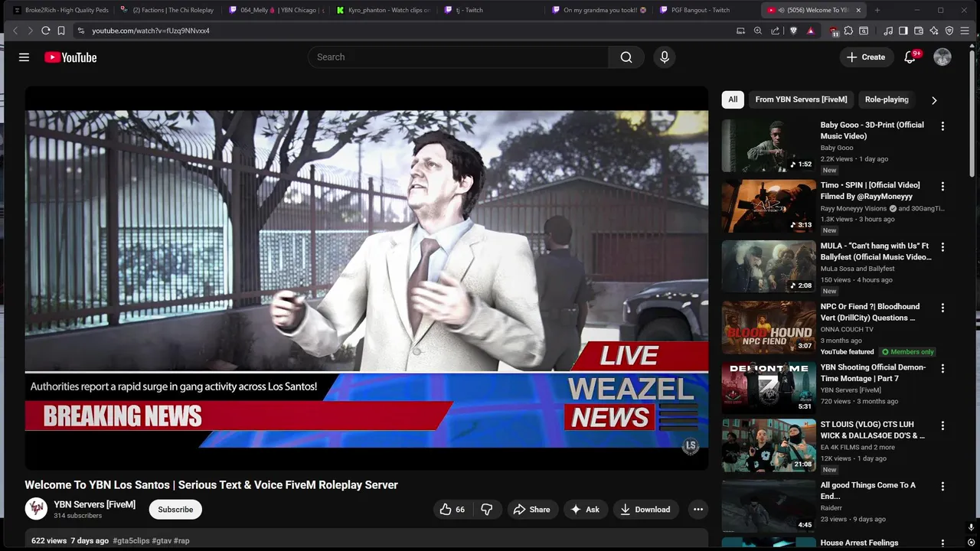
Task: Download the video
Action: click(645, 510)
